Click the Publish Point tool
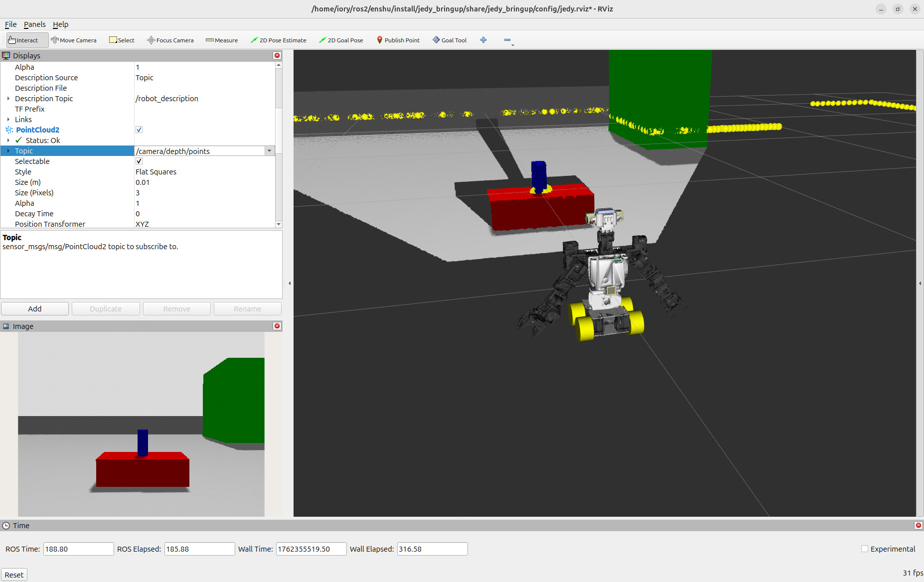 [x=398, y=40]
